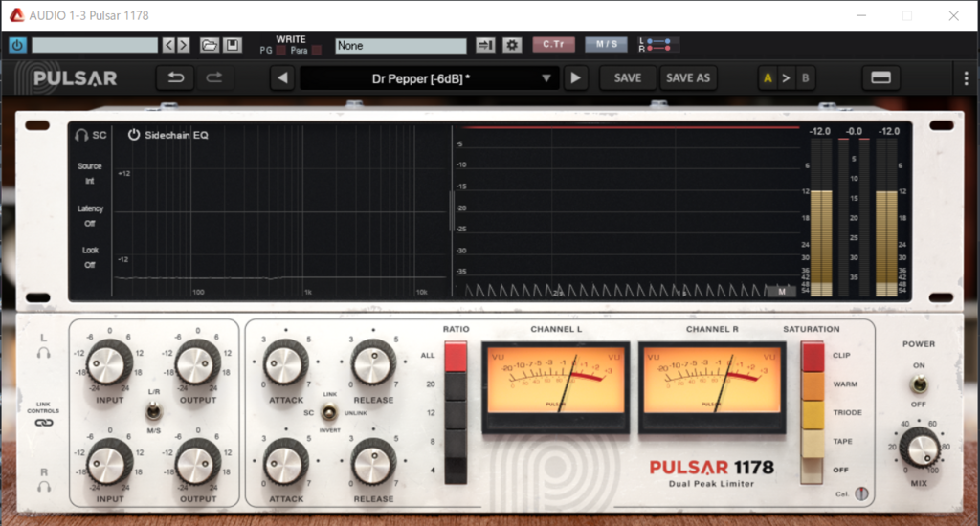
Task: Open the None automation dropdown field
Action: pyautogui.click(x=401, y=46)
